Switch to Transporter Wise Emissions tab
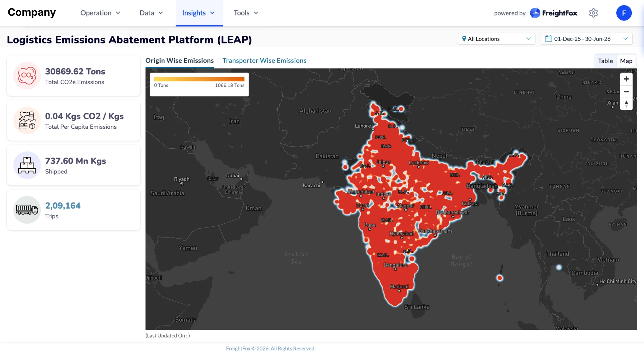The width and height of the screenshot is (644, 354). coord(264,61)
